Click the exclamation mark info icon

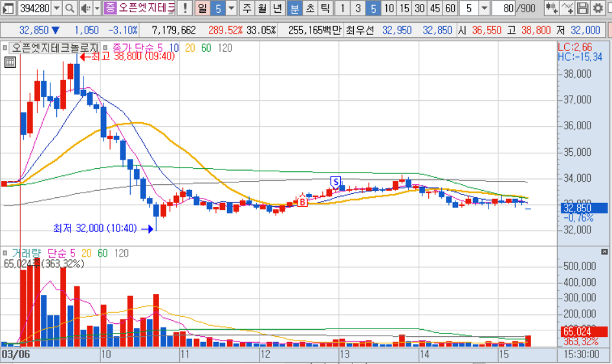click(x=184, y=8)
